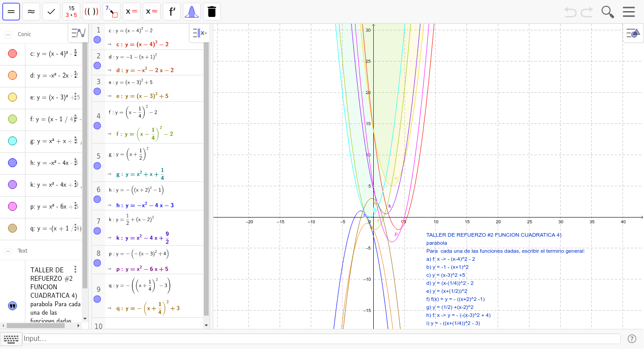
Task: Click the Redo arrow
Action: tap(587, 12)
